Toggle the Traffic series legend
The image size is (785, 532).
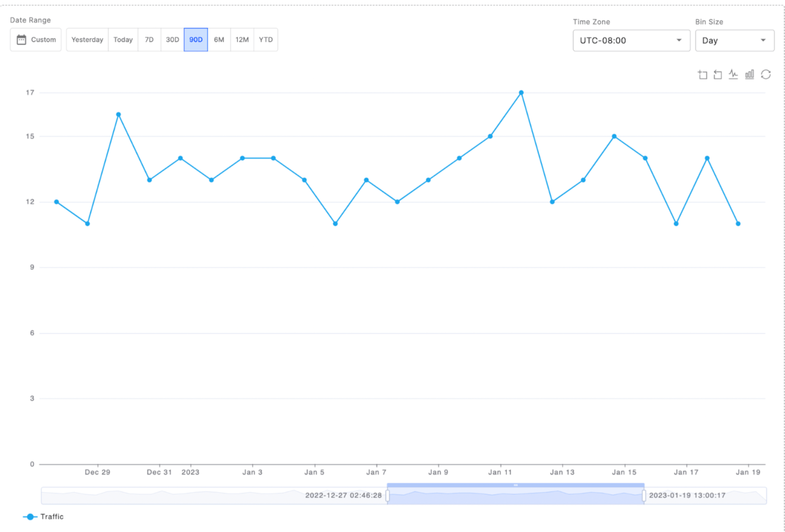[x=43, y=517]
